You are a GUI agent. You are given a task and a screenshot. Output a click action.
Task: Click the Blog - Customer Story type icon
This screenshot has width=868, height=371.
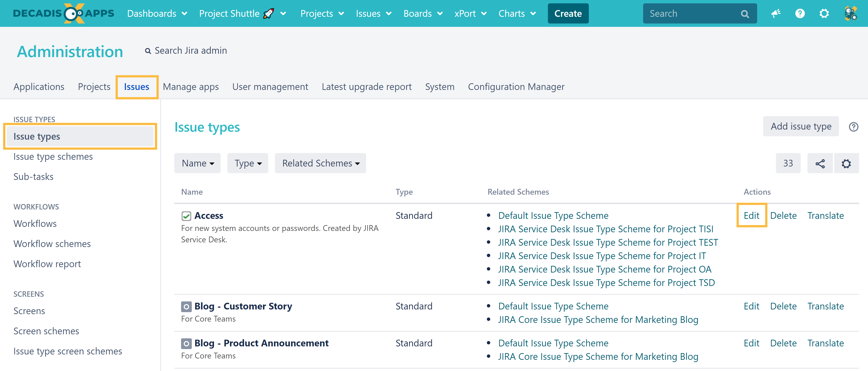pyautogui.click(x=186, y=307)
